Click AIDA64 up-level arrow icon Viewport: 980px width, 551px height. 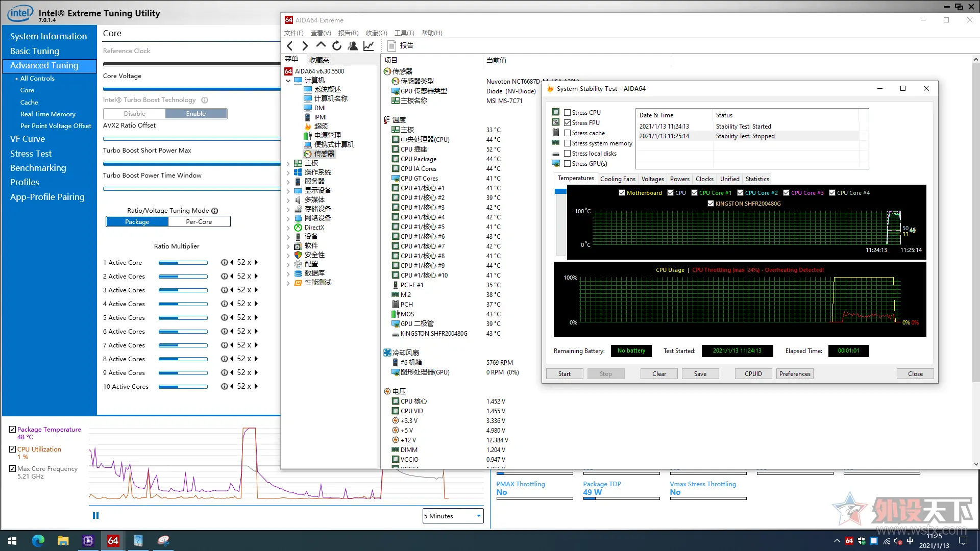[x=321, y=45]
